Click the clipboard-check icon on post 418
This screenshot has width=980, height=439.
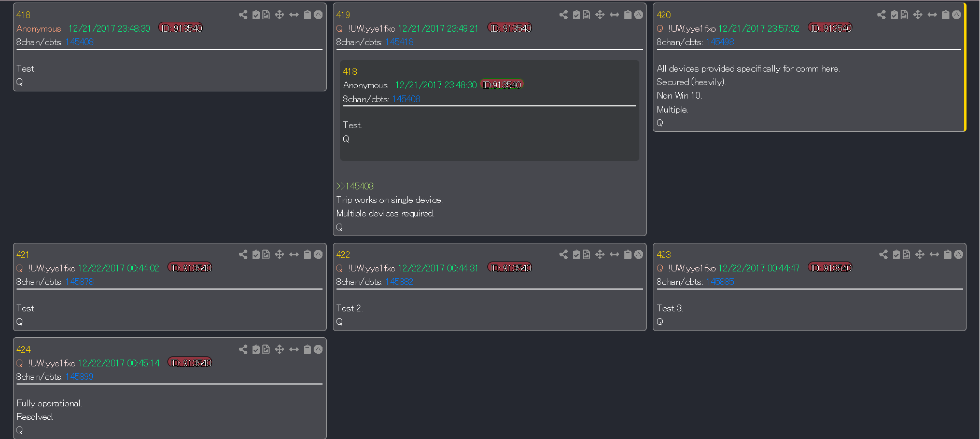[x=256, y=15]
